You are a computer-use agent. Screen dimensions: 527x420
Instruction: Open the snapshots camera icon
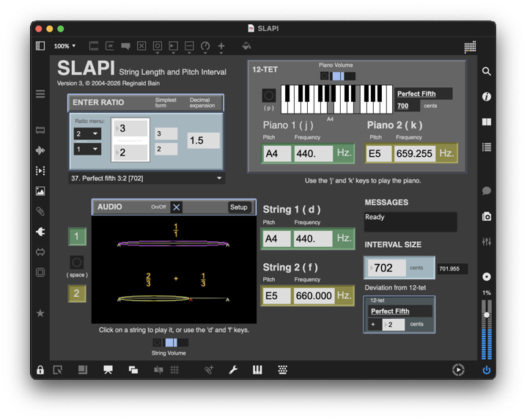click(486, 216)
